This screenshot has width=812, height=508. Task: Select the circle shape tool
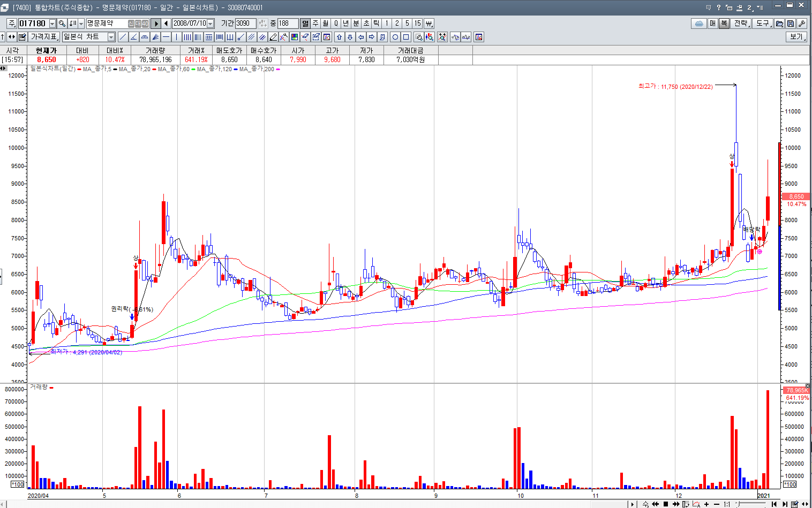tap(395, 37)
